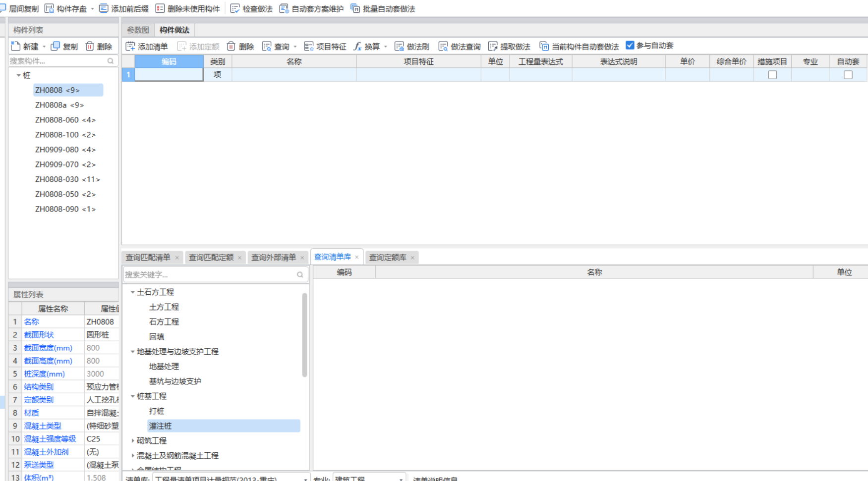Viewport: 868px width, 481px height.
Task: Open the 查询 dropdown arrow
Action: click(x=295, y=47)
